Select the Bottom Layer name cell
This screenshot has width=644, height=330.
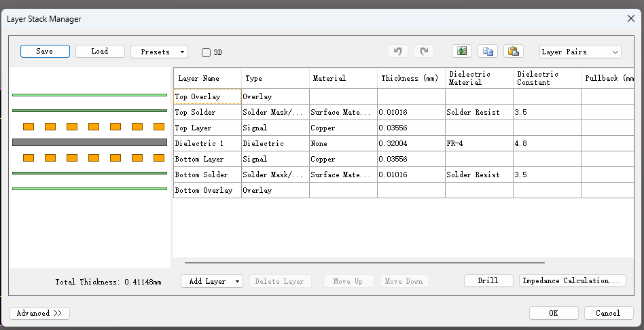207,159
